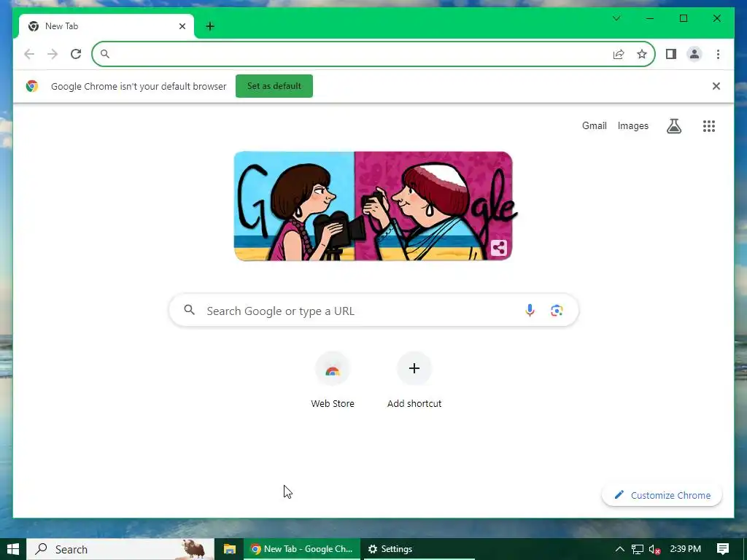The height and width of the screenshot is (560, 747).
Task: Select the Chrome taskbar button
Action: pos(302,549)
